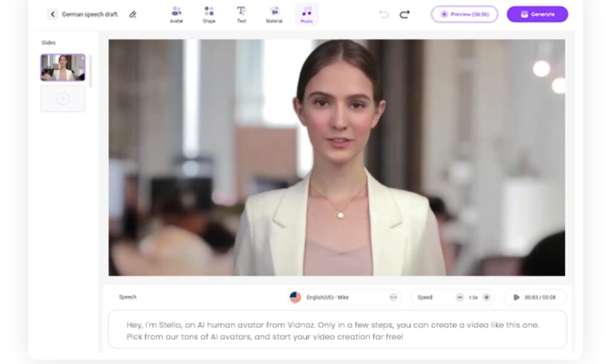Click the US flag voice icon
607x364 pixels.
295,297
